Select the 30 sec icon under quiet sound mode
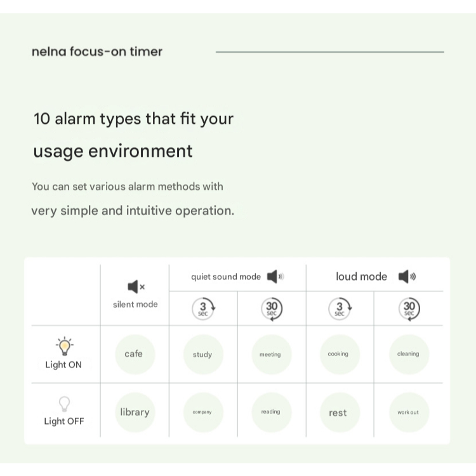 tap(272, 308)
